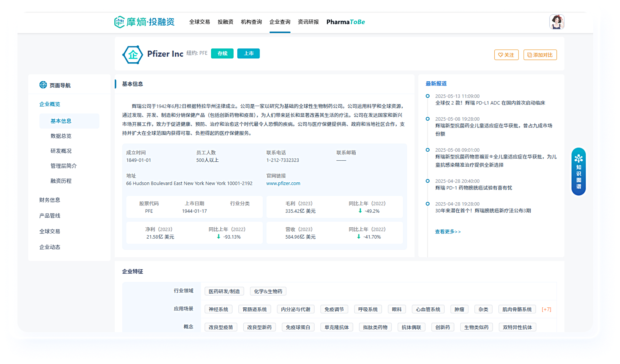Click the 毛利 value 335.42亿 美元
Screen dimensions: 620x364
300,211
